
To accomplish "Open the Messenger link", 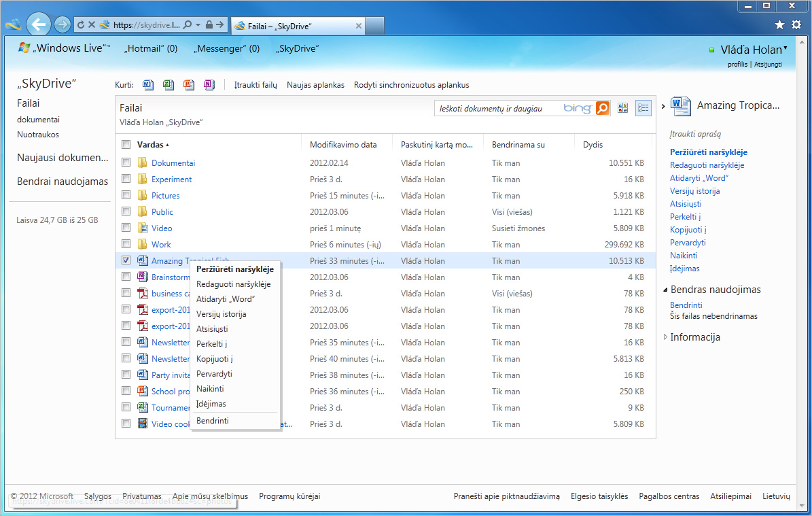I will (x=226, y=49).
